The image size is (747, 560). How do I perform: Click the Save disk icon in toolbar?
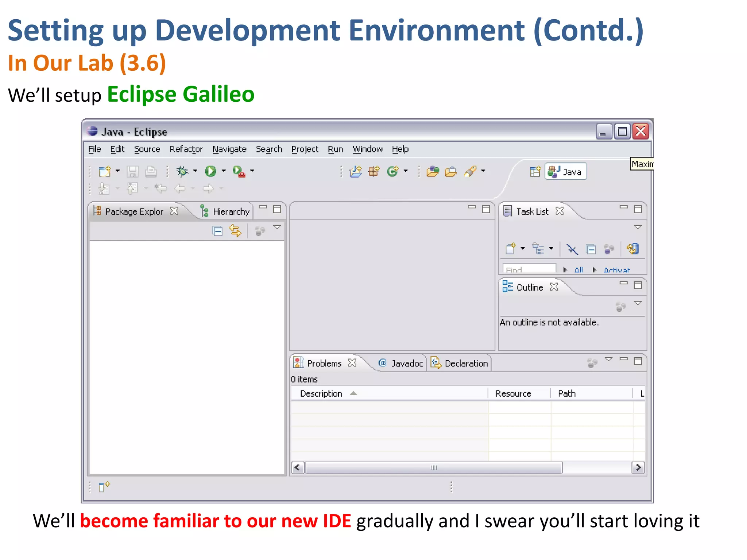point(133,171)
